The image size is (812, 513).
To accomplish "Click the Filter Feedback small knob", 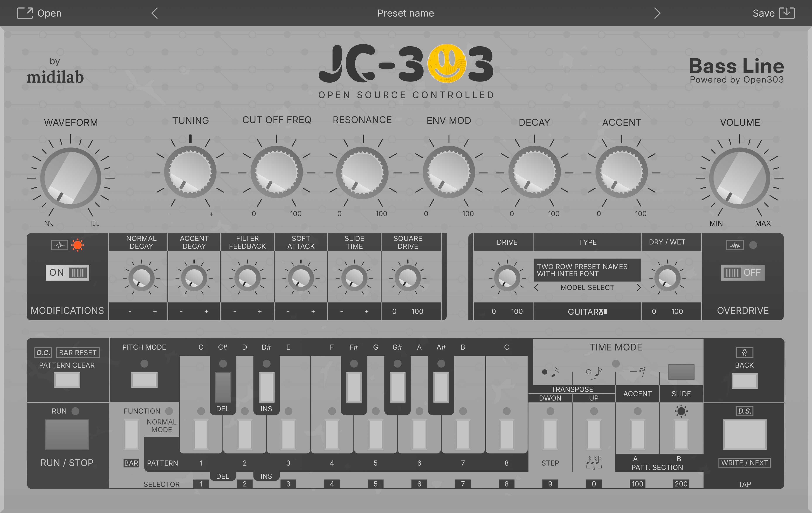I will tap(248, 278).
